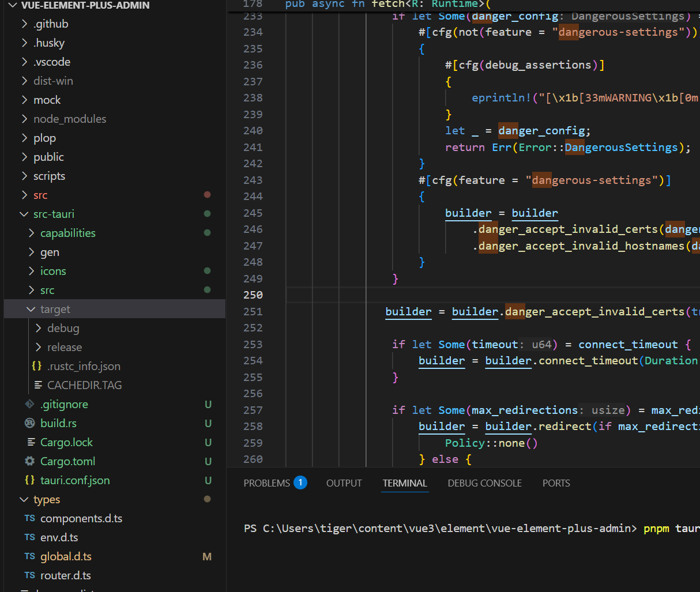Image resolution: width=700 pixels, height=592 pixels.
Task: Open the release folder under target
Action: [65, 347]
